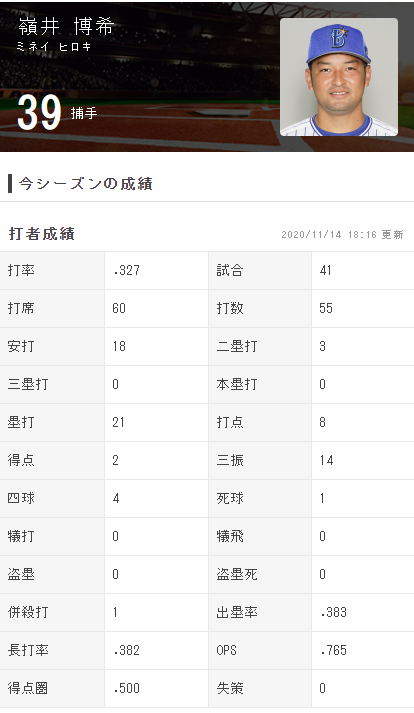Click the runs value 2
The width and height of the screenshot is (414, 713).
pyautogui.click(x=116, y=460)
